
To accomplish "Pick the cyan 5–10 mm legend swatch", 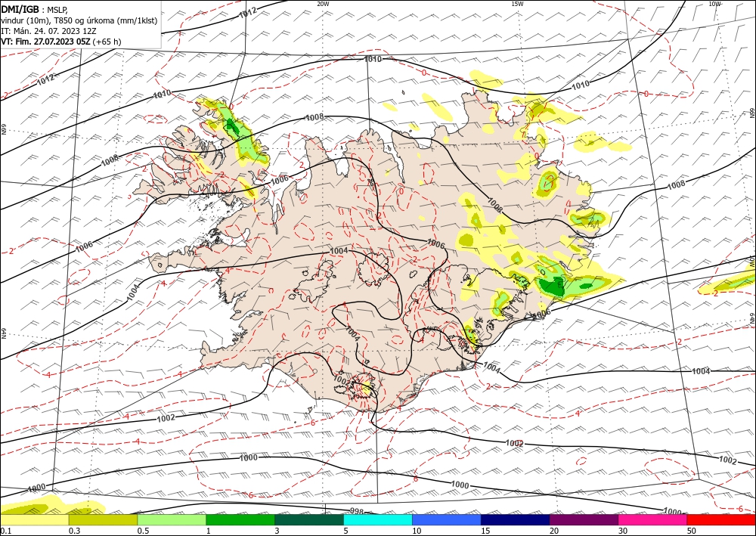I will point(378,519).
